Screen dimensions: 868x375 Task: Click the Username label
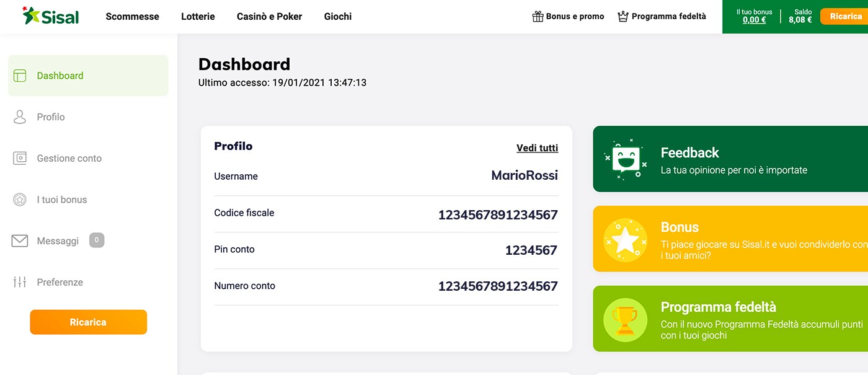click(236, 177)
